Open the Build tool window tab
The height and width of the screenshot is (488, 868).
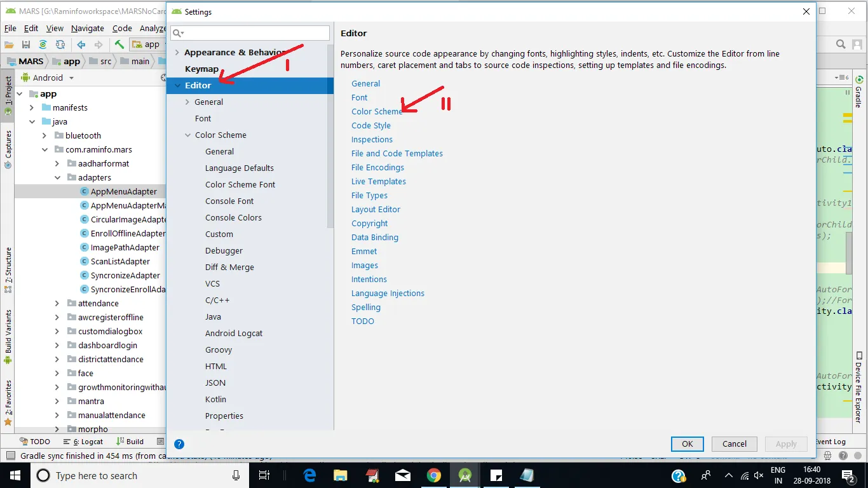pyautogui.click(x=130, y=442)
